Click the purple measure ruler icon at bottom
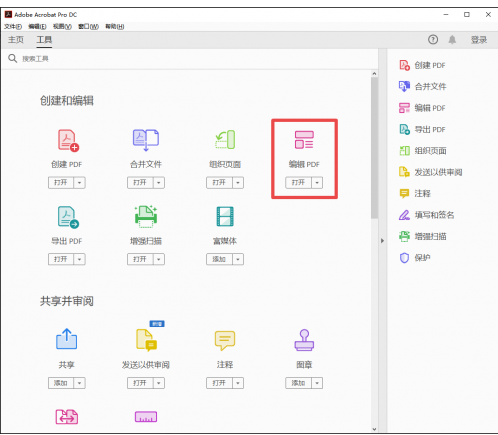The height and width of the screenshot is (435, 498). [146, 417]
